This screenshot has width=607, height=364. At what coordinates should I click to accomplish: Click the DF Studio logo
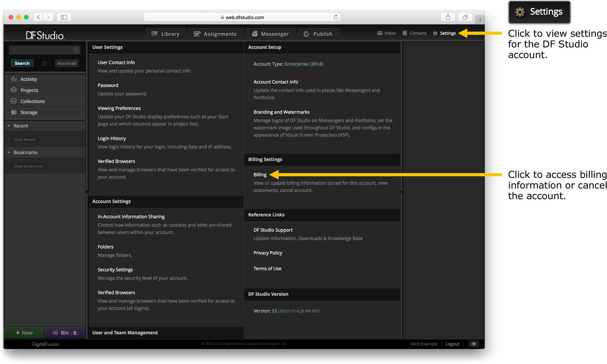pos(45,35)
